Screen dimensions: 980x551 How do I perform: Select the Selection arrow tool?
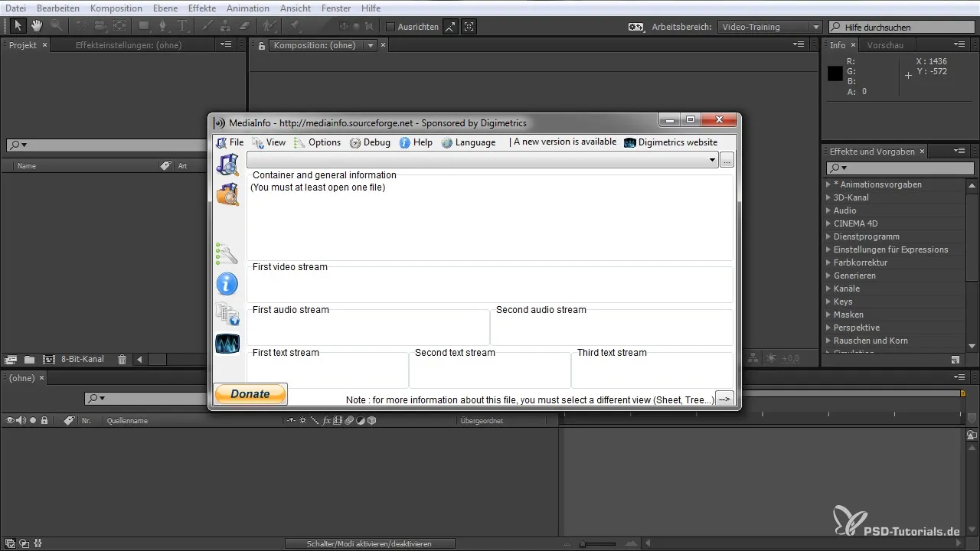click(18, 26)
